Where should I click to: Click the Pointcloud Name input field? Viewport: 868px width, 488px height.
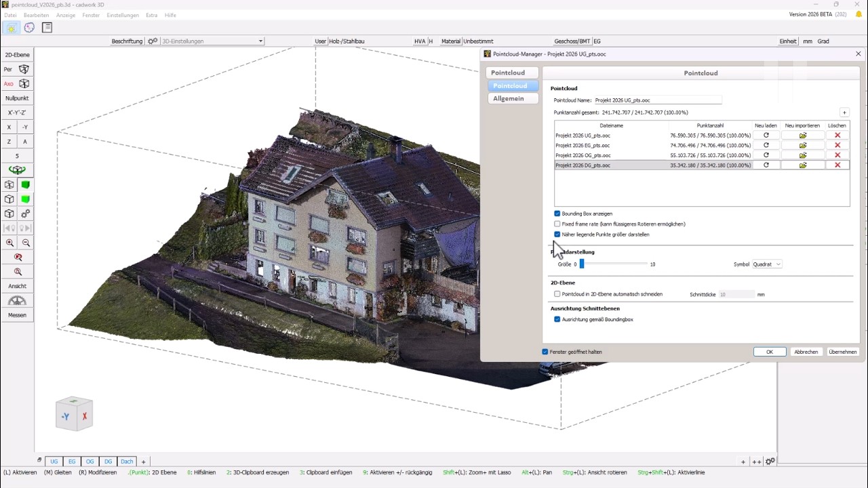(x=658, y=100)
